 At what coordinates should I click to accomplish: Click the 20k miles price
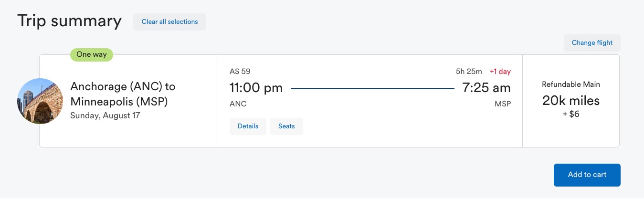tap(570, 100)
